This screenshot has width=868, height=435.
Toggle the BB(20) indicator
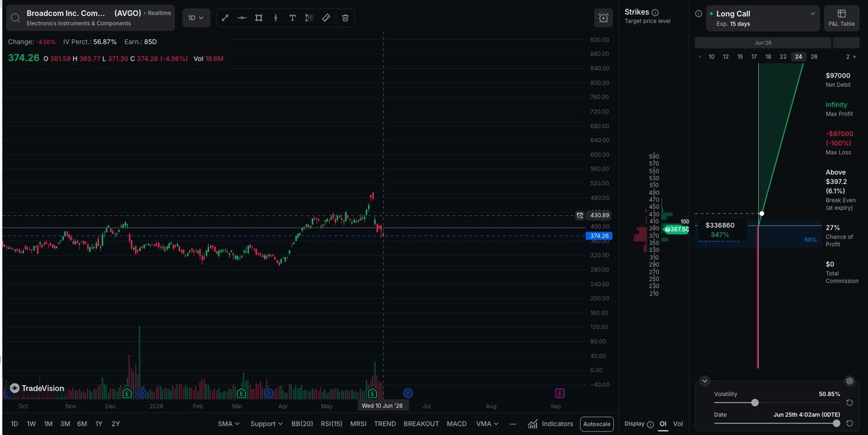(301, 424)
